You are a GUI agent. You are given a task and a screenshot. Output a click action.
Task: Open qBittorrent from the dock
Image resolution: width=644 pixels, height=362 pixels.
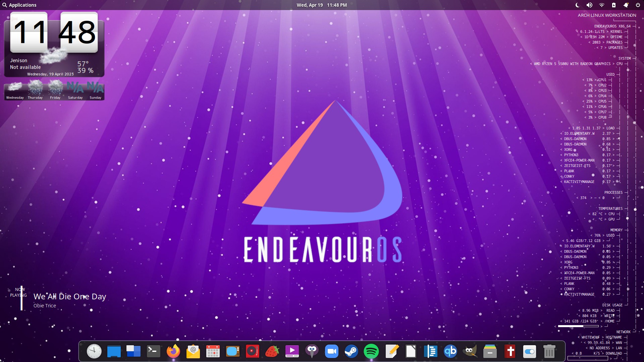point(450,351)
